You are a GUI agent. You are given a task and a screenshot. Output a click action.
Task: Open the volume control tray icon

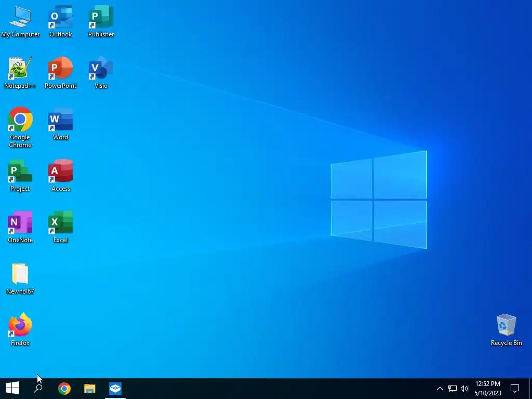pyautogui.click(x=464, y=389)
